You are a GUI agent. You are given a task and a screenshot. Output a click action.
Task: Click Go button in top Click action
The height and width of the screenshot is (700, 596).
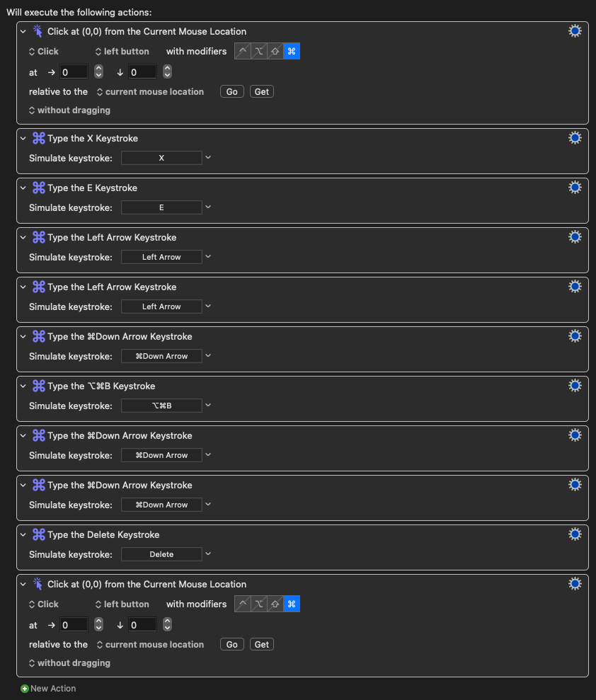232,91
